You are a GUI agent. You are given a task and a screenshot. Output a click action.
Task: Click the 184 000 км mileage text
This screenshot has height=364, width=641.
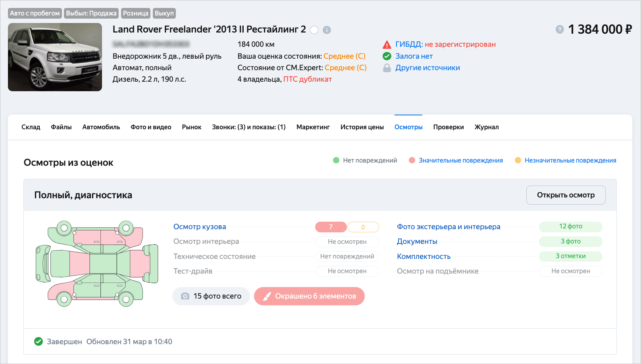point(256,44)
